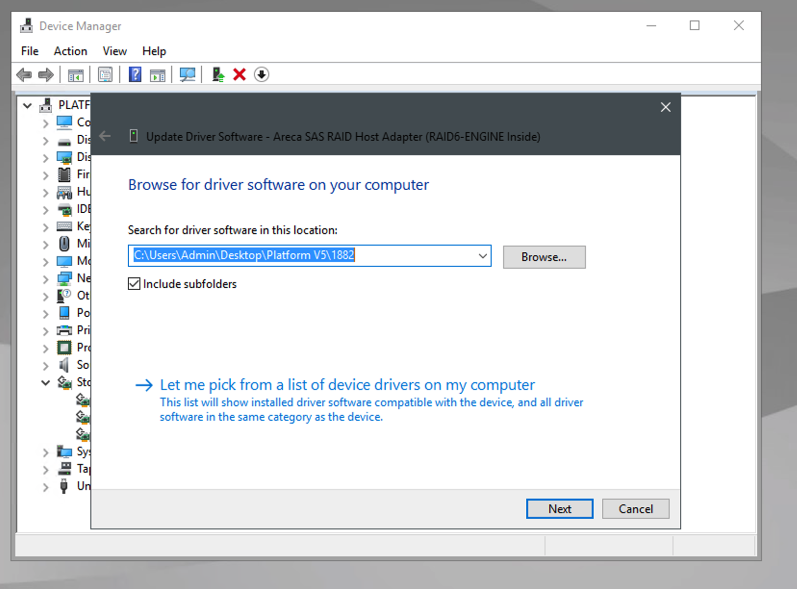Viewport: 797px width, 589px height.
Task: Click the back arrow in dialog header
Action: point(106,136)
